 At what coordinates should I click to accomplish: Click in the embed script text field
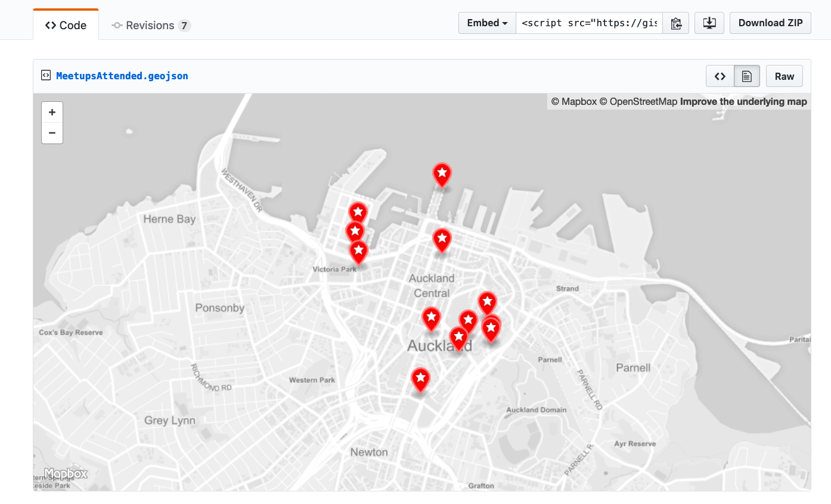tap(589, 23)
